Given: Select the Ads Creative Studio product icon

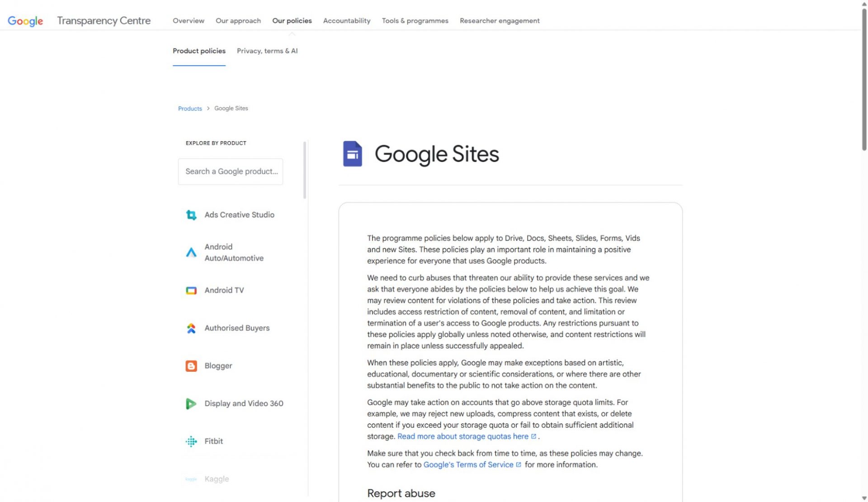Looking at the screenshot, I should (x=191, y=215).
